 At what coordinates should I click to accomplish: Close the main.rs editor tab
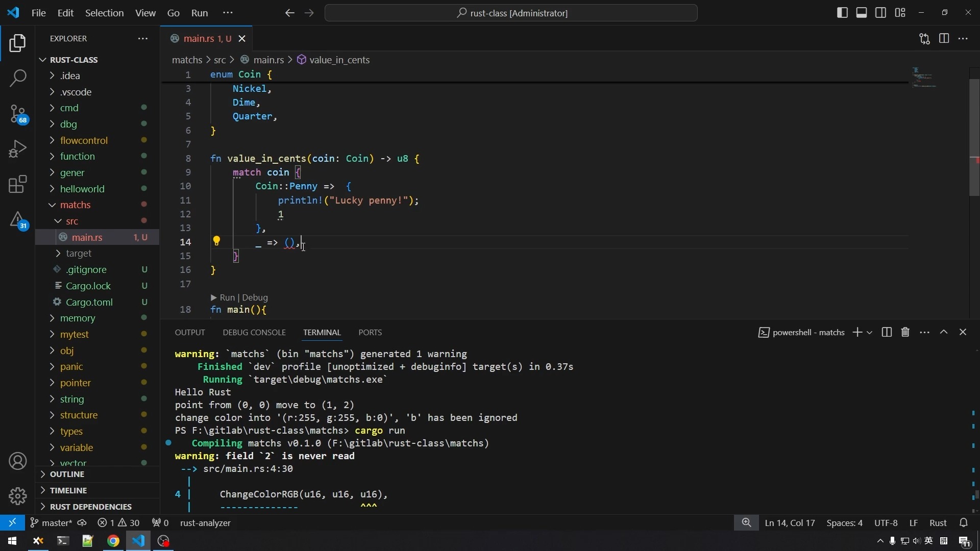[242, 39]
